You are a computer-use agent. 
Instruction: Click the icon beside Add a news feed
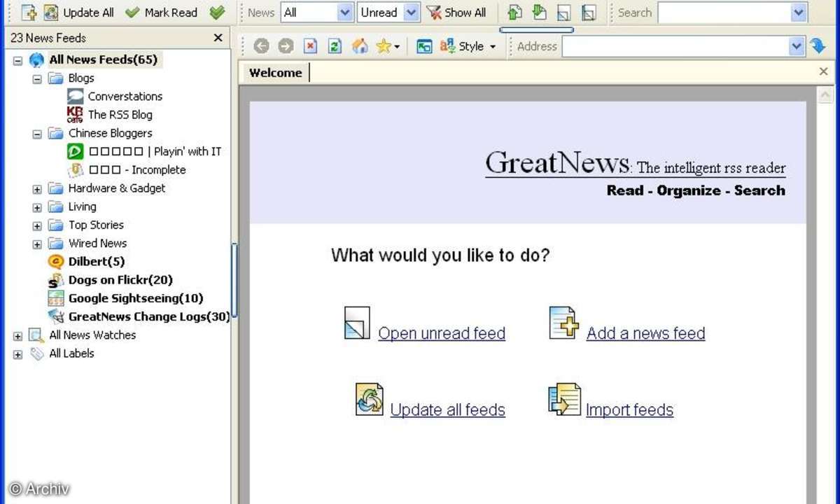point(563,323)
